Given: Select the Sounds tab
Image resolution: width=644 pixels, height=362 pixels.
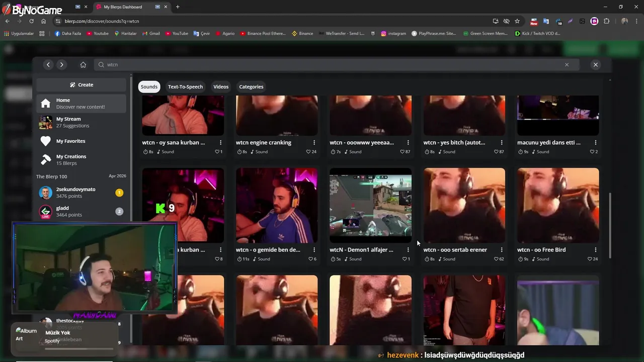Looking at the screenshot, I should click(149, 86).
